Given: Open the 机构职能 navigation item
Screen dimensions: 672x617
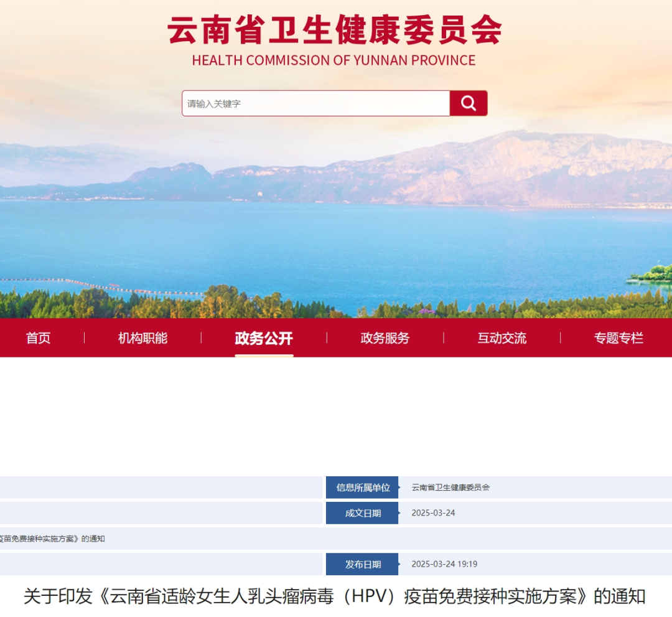Looking at the screenshot, I should tap(143, 338).
